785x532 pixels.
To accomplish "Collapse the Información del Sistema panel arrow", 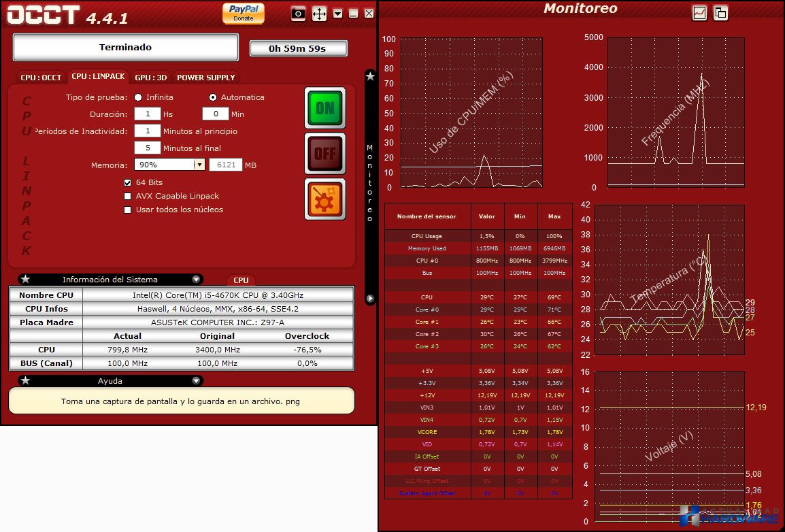I will click(x=196, y=279).
